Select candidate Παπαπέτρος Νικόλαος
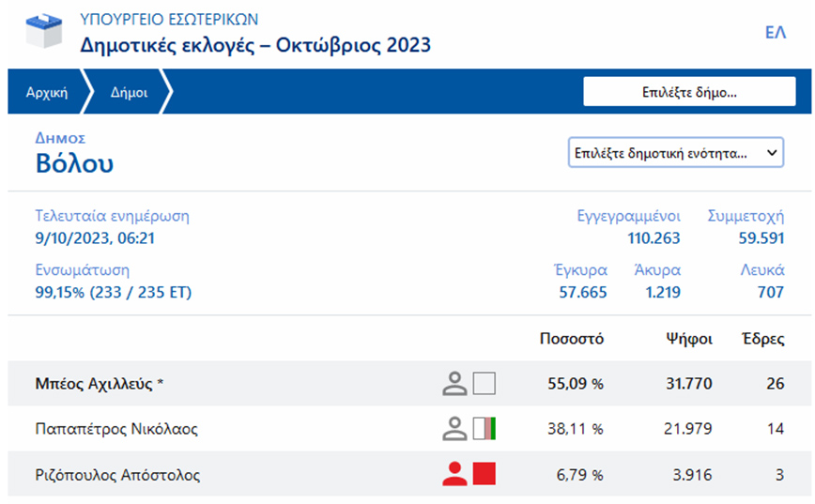The image size is (815, 504). [117, 429]
